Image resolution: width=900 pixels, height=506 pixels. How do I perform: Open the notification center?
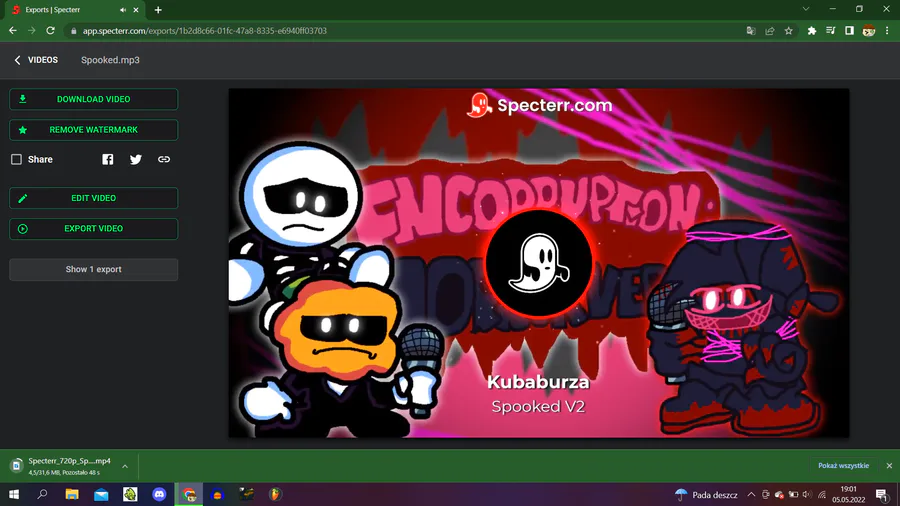click(x=882, y=495)
